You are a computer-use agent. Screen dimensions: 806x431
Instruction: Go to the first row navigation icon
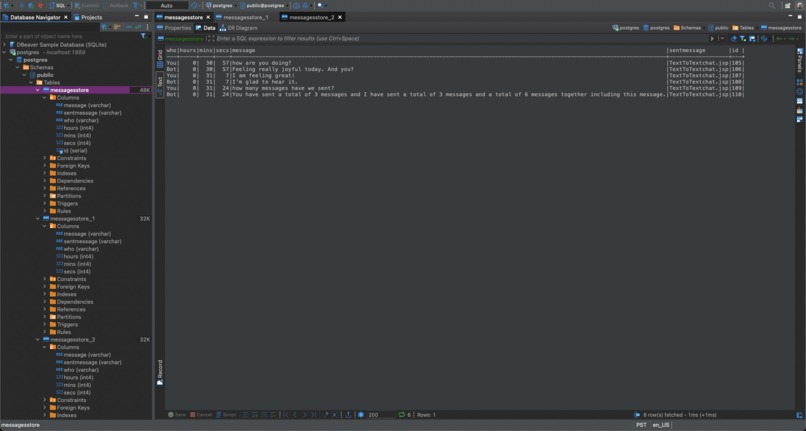[286, 415]
